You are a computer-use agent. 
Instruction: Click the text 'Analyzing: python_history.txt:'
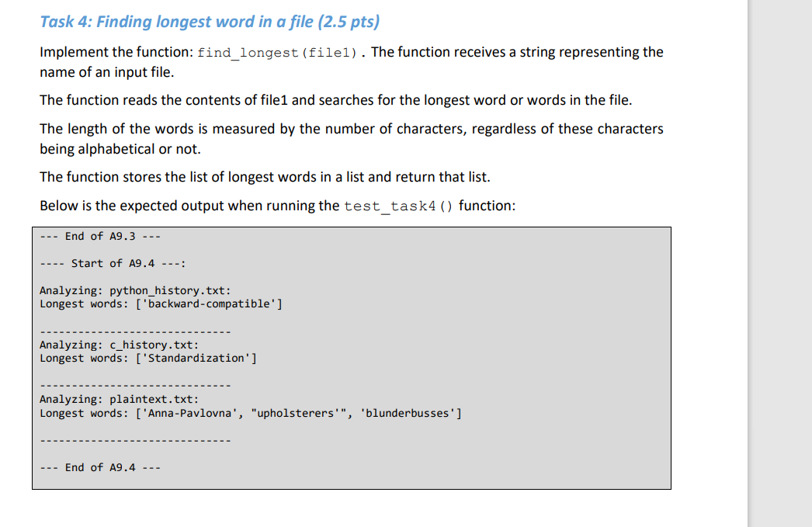pos(135,291)
